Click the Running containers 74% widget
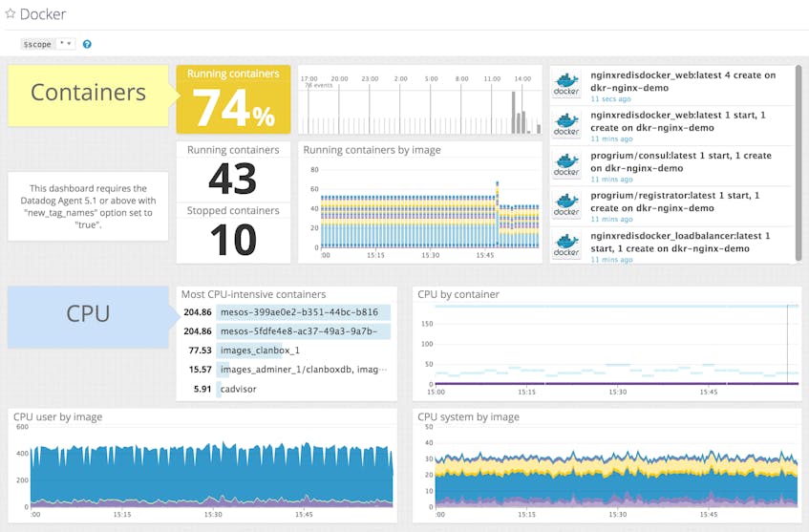809x532 pixels. pyautogui.click(x=233, y=99)
